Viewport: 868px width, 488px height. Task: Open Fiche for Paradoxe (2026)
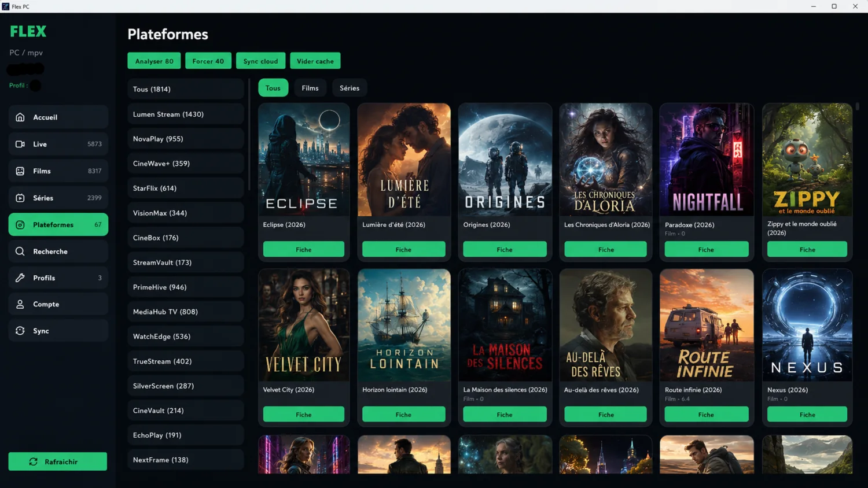(x=707, y=249)
